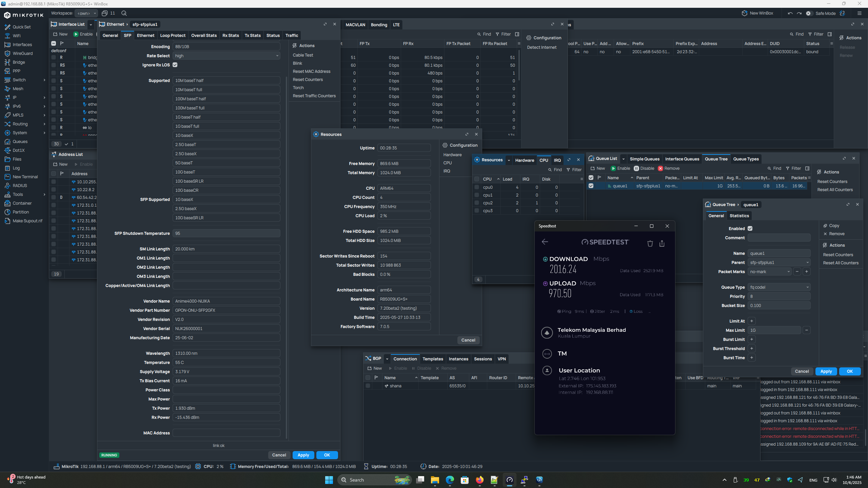Click Remove in the Queue List toolbar
Viewport: 868px width, 488px height.
pyautogui.click(x=669, y=168)
